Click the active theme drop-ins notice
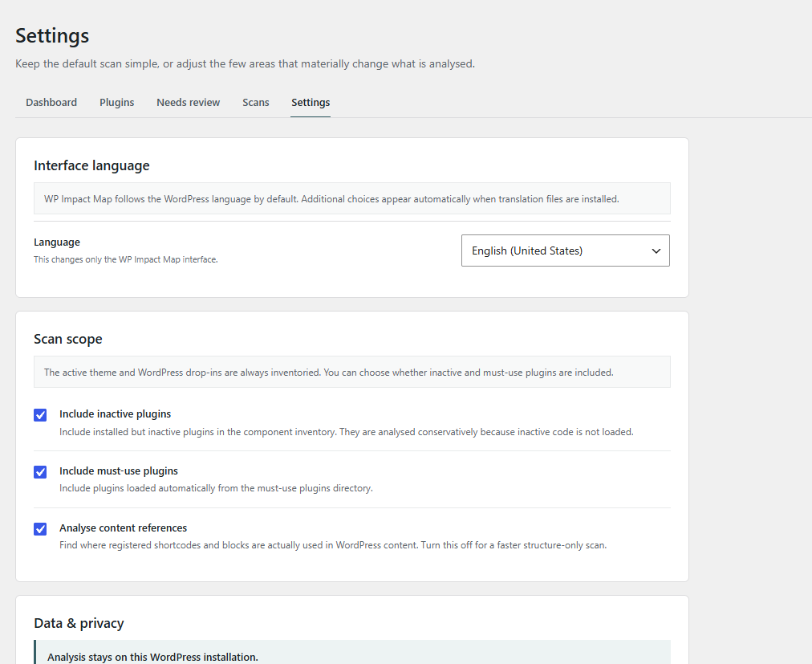This screenshot has height=664, width=812. tap(352, 372)
